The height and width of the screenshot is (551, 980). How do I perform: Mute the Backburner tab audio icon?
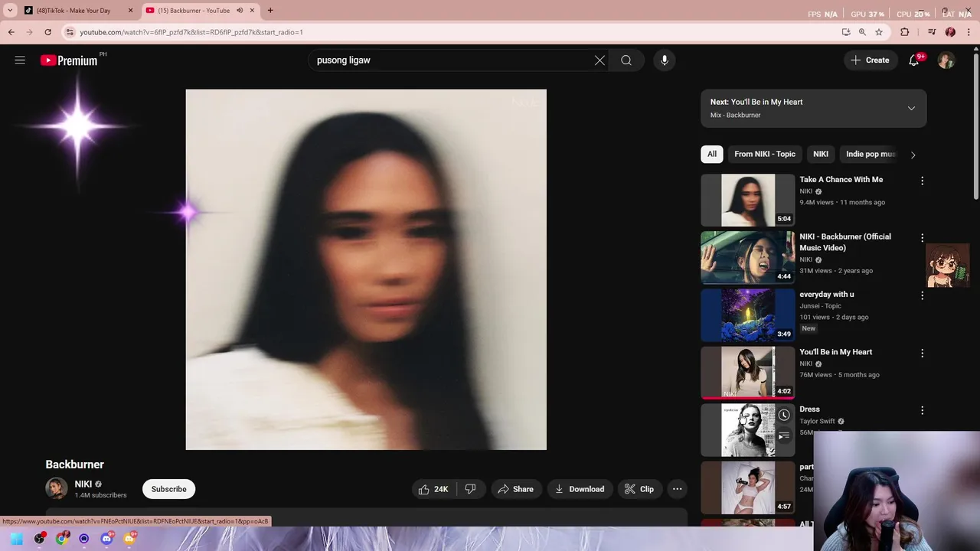240,11
